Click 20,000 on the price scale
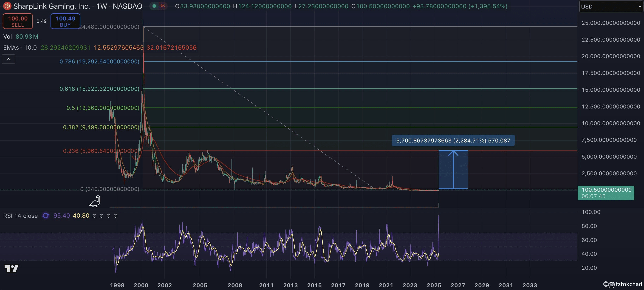 tap(611, 56)
